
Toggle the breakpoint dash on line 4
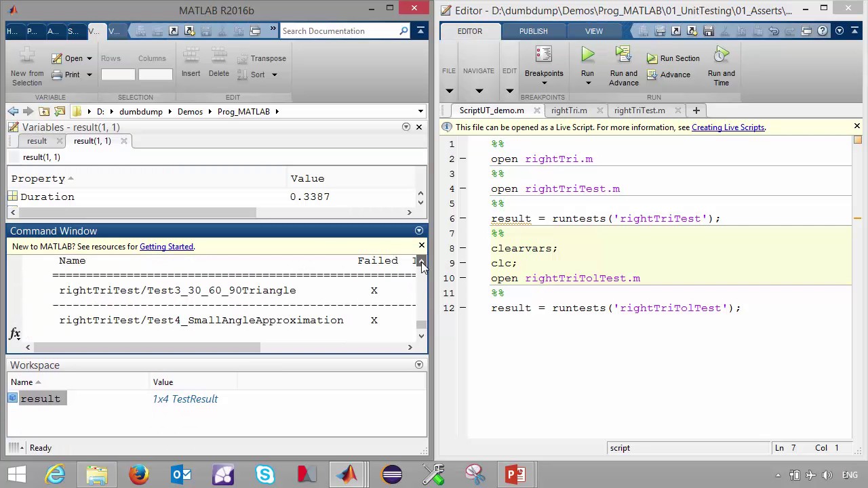(462, 188)
